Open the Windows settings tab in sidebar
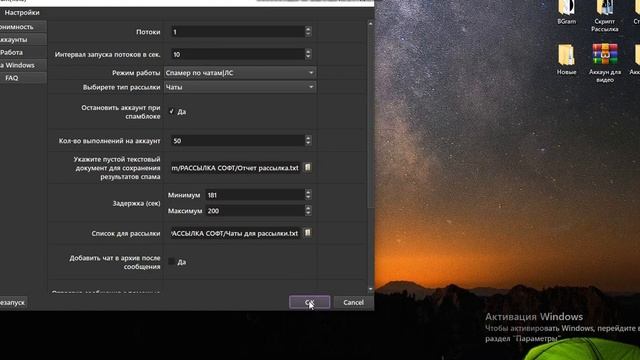640x360 pixels. [22, 65]
